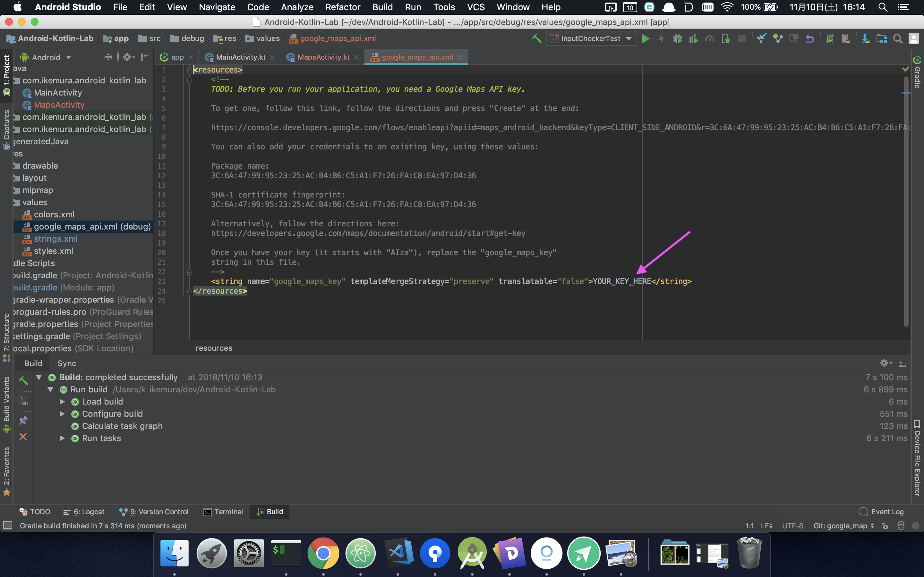Open the Refactor menu

[x=343, y=7]
